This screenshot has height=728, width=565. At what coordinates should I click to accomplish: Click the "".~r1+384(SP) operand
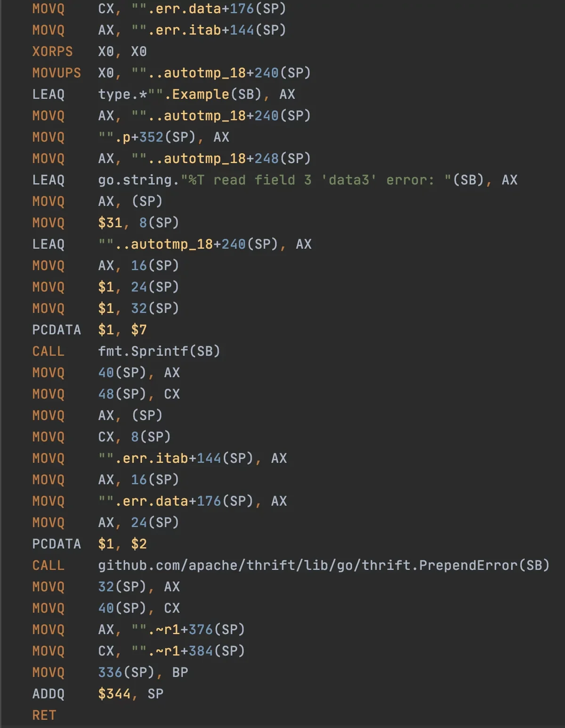coord(188,651)
